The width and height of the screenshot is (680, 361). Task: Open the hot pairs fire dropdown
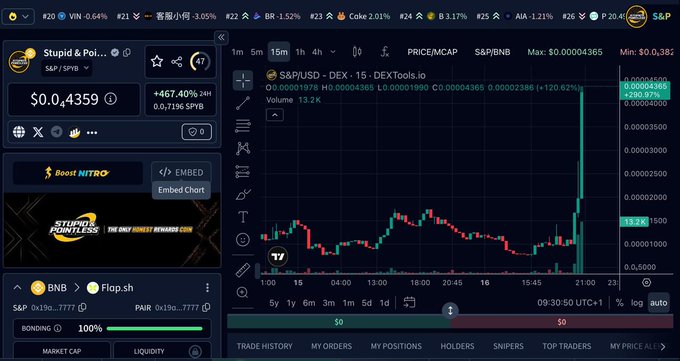click(18, 16)
